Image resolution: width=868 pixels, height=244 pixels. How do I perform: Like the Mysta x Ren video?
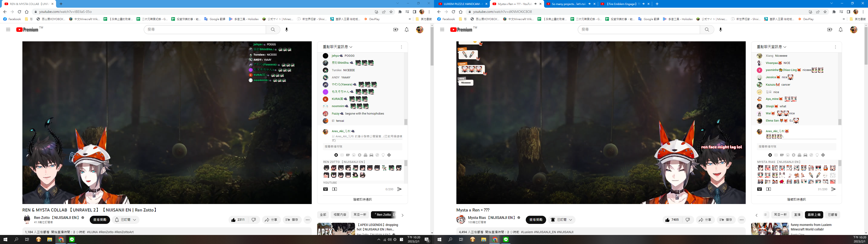[x=672, y=220]
